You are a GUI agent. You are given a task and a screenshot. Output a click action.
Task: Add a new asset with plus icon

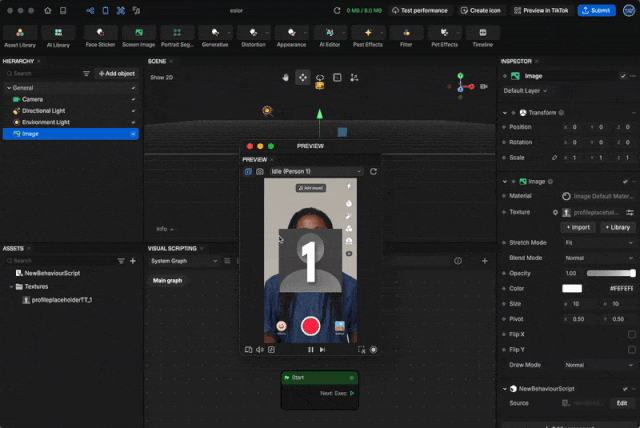pos(133,261)
